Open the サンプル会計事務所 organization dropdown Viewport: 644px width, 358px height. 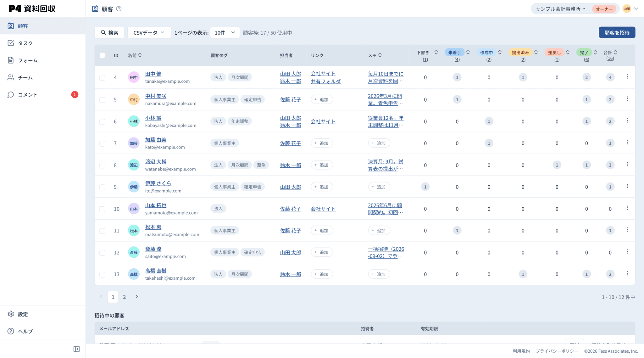pos(560,9)
